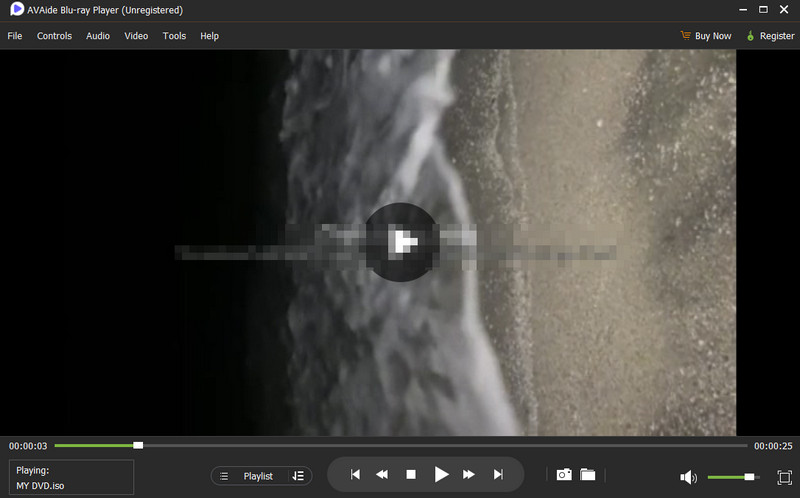800x498 pixels.
Task: Click the MY DVD.iso file name
Action: [40, 486]
